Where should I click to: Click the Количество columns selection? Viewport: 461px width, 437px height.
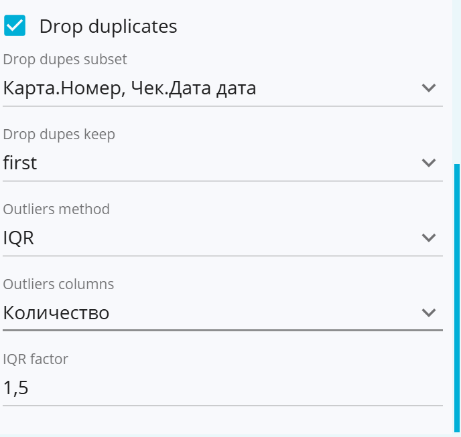(56, 313)
